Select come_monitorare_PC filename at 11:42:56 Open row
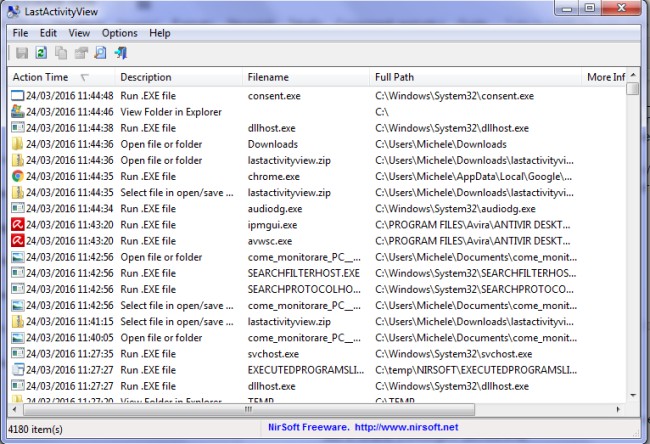 tap(304, 257)
